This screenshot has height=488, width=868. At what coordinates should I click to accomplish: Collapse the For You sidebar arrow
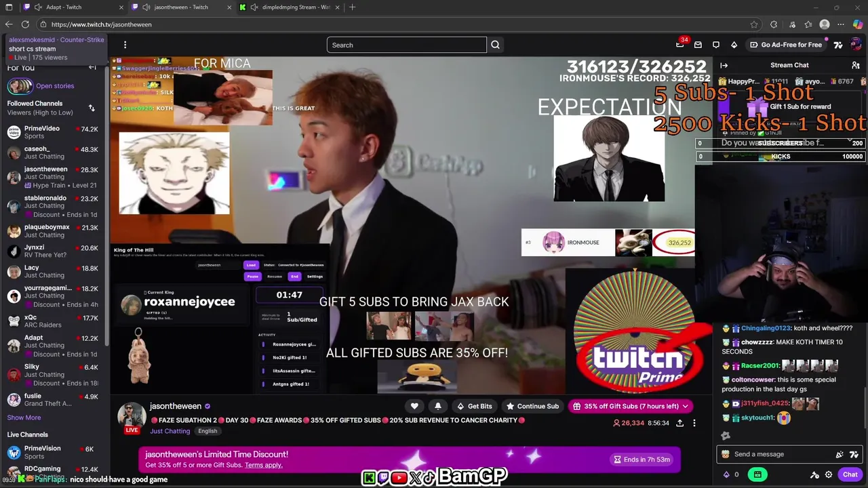92,67
